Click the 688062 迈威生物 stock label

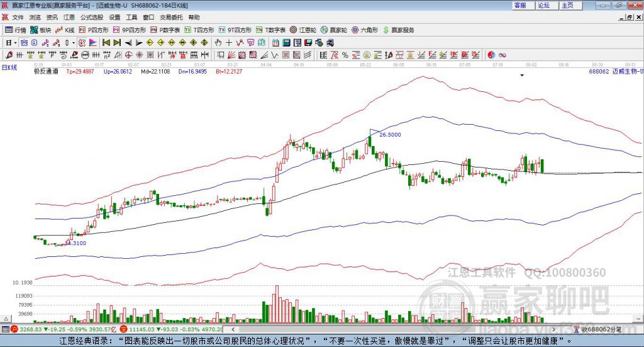[x=616, y=71]
